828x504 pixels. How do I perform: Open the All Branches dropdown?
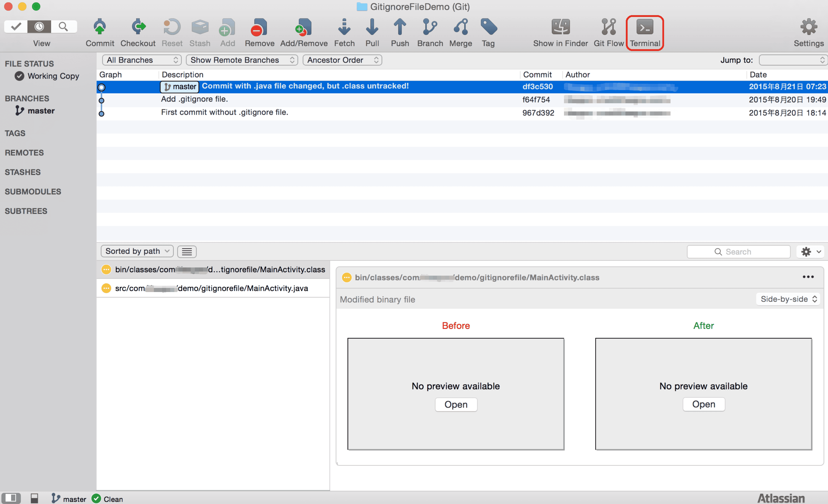click(x=142, y=60)
